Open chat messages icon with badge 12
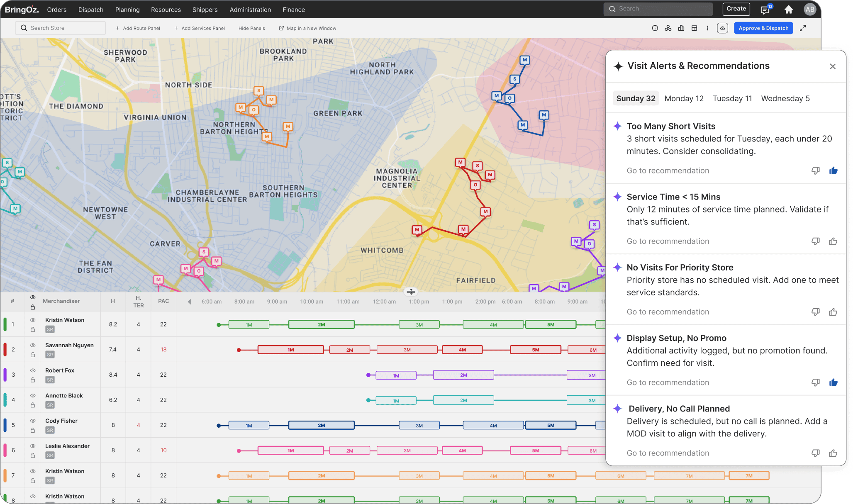This screenshot has width=853, height=504. click(765, 9)
